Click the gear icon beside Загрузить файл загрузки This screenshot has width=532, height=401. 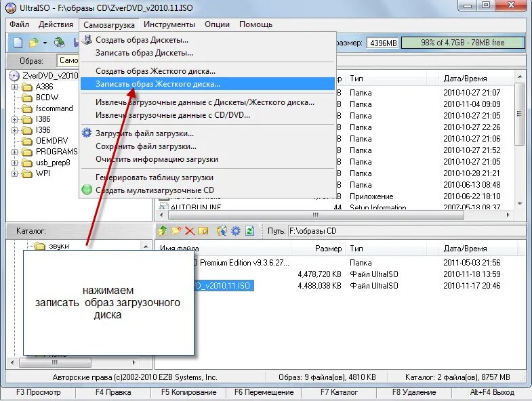(x=87, y=133)
